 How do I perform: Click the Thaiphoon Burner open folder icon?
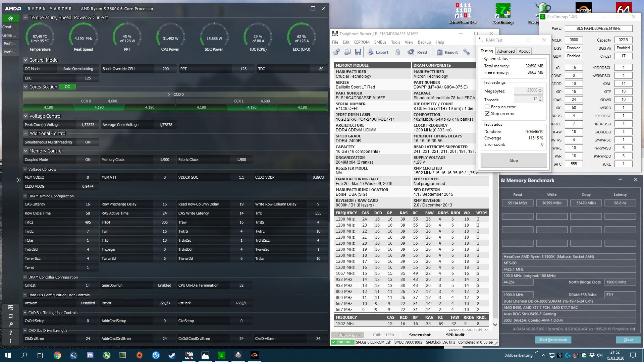(x=347, y=52)
